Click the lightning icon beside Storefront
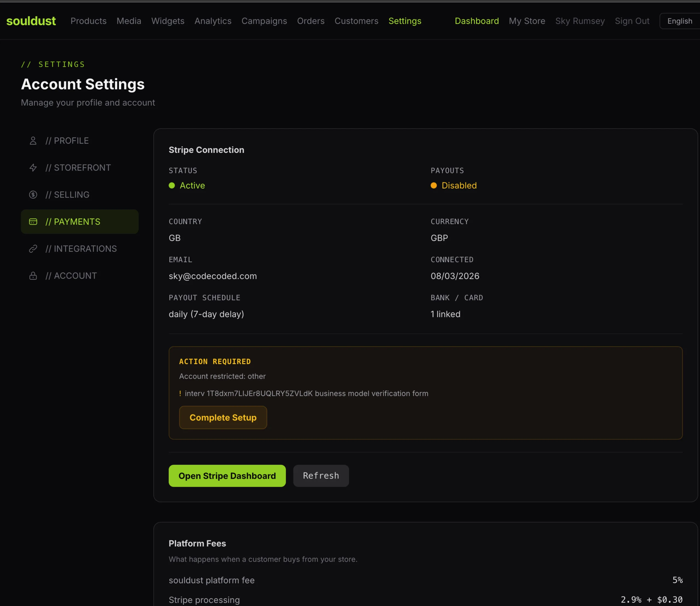The height and width of the screenshot is (606, 700). (x=33, y=167)
